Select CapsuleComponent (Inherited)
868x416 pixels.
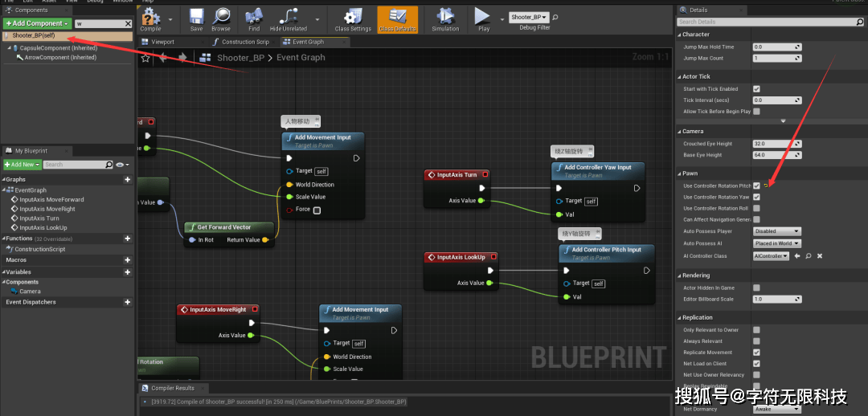pyautogui.click(x=58, y=48)
